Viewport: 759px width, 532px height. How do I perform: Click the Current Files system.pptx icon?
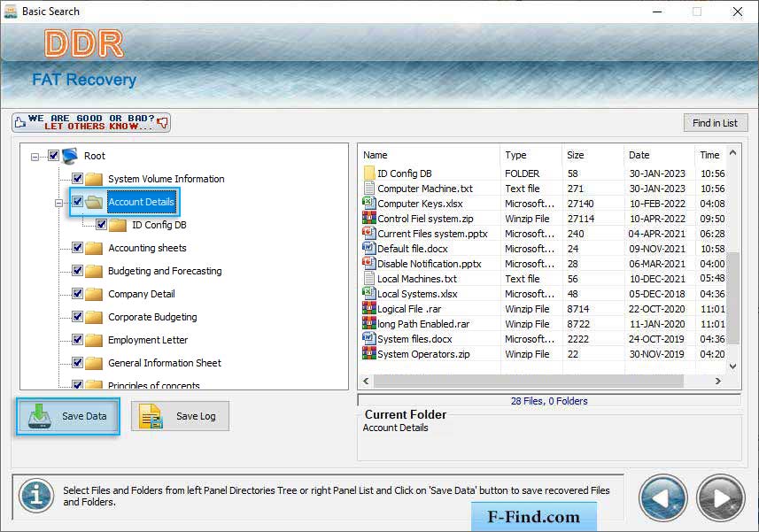368,233
